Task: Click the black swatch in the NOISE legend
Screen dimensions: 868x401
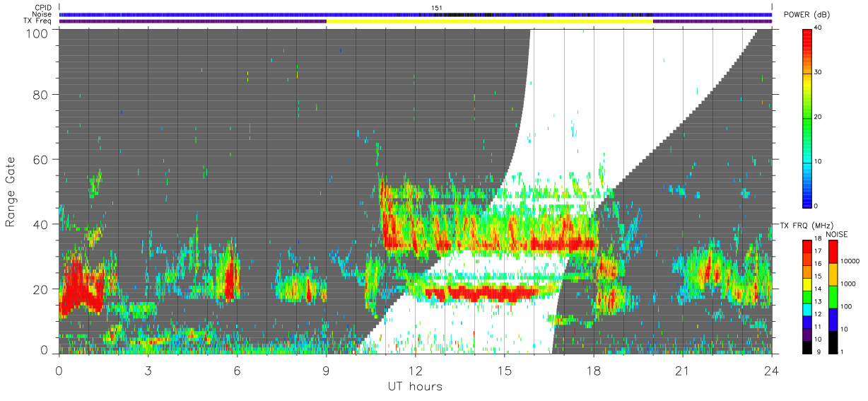Action: click(x=833, y=341)
